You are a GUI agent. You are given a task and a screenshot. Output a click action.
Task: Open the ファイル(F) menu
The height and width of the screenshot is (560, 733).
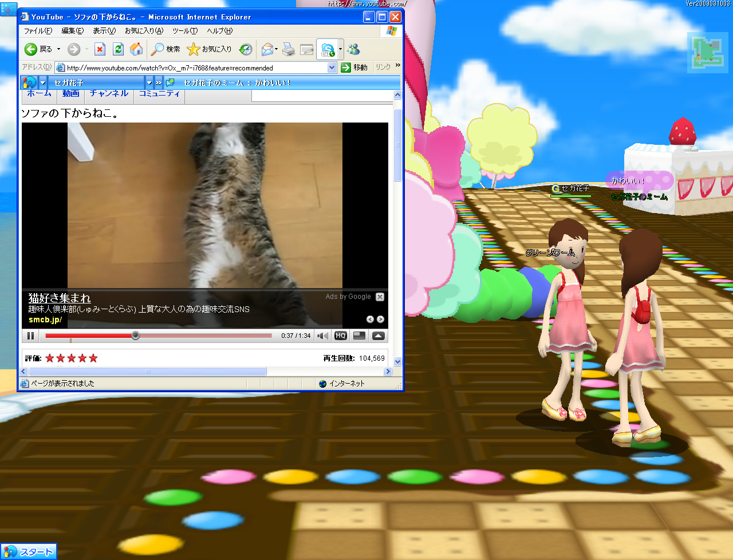coord(38,31)
